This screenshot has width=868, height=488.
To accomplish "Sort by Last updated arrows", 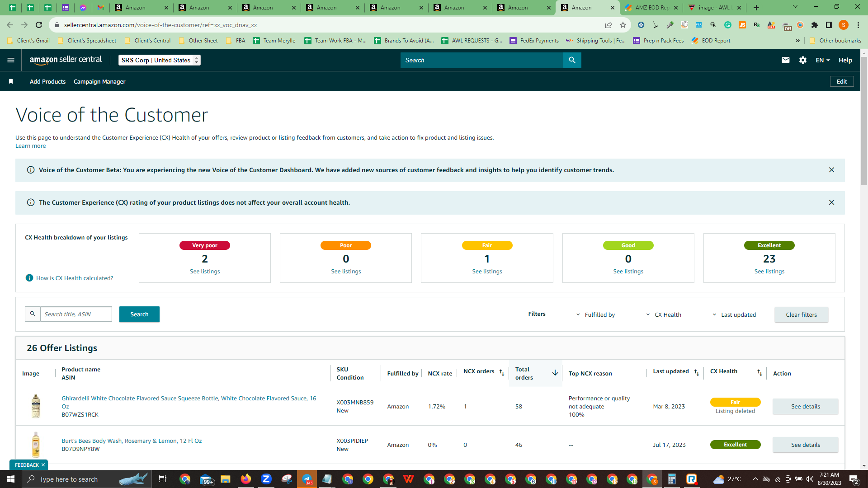I will (697, 372).
